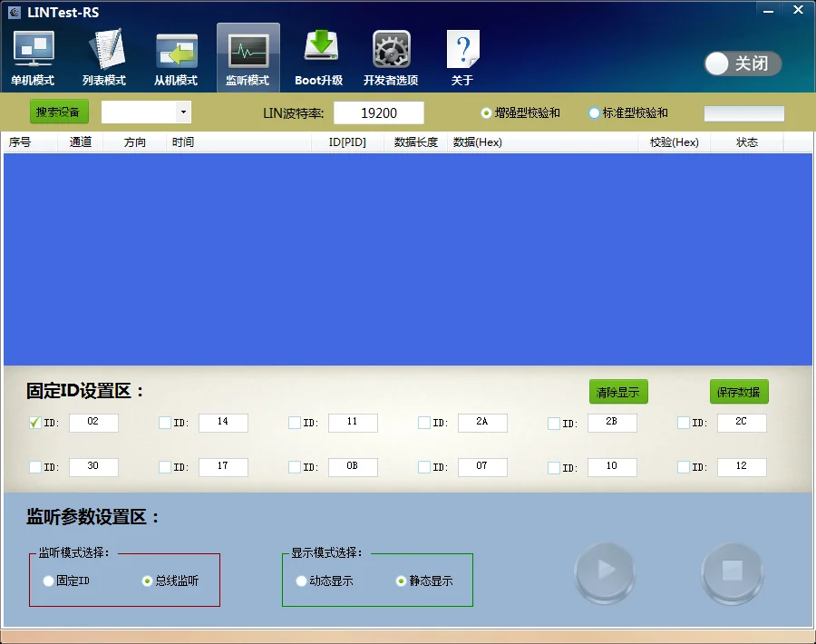Click the ID field containing 17
Screen dimensions: 816x644
pos(223,467)
